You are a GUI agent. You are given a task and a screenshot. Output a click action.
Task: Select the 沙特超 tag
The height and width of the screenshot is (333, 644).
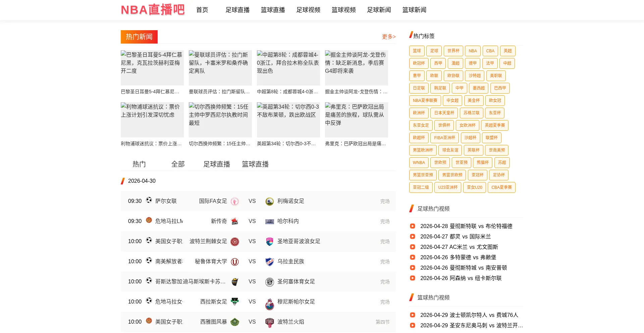click(x=475, y=76)
